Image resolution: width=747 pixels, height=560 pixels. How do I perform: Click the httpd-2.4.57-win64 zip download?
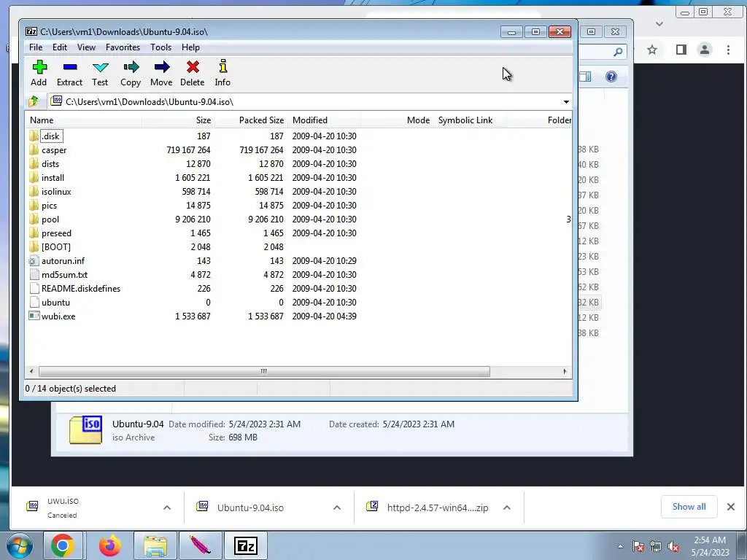438,507
